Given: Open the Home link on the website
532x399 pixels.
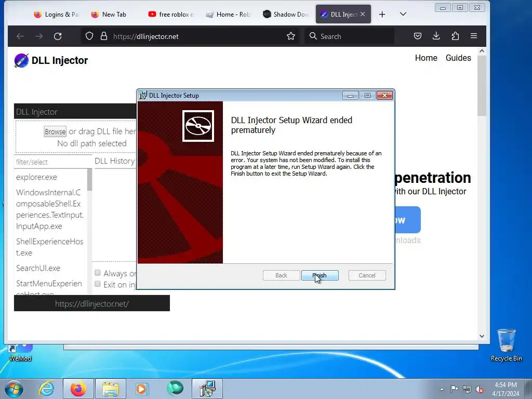Looking at the screenshot, I should pyautogui.click(x=426, y=58).
